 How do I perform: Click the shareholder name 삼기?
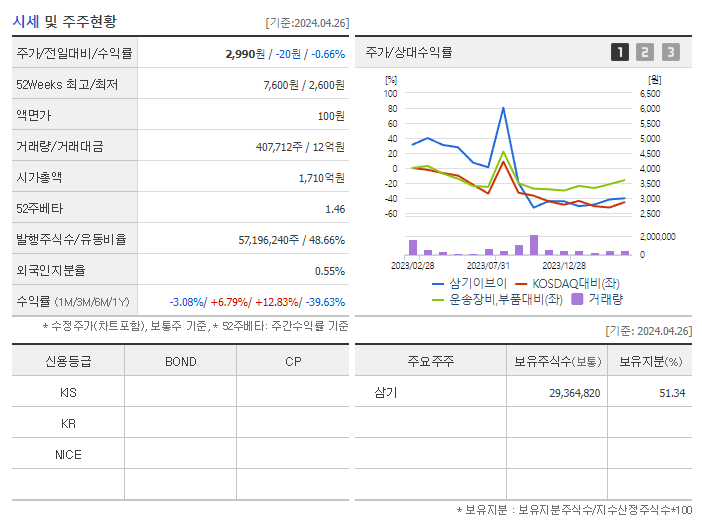point(385,393)
